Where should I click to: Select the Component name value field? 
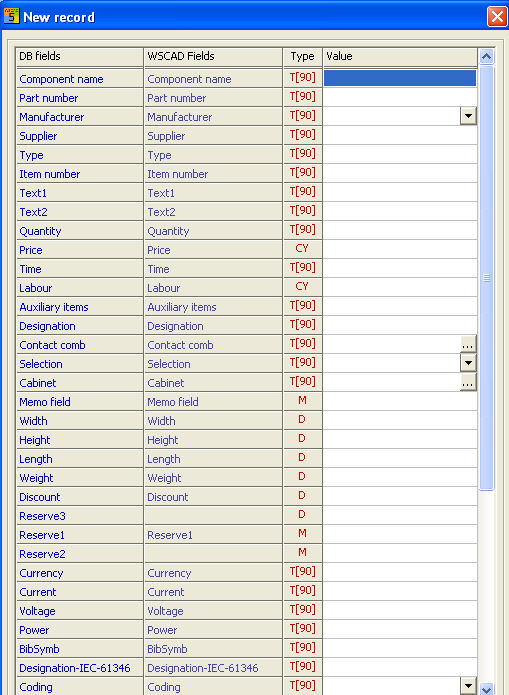coord(400,78)
